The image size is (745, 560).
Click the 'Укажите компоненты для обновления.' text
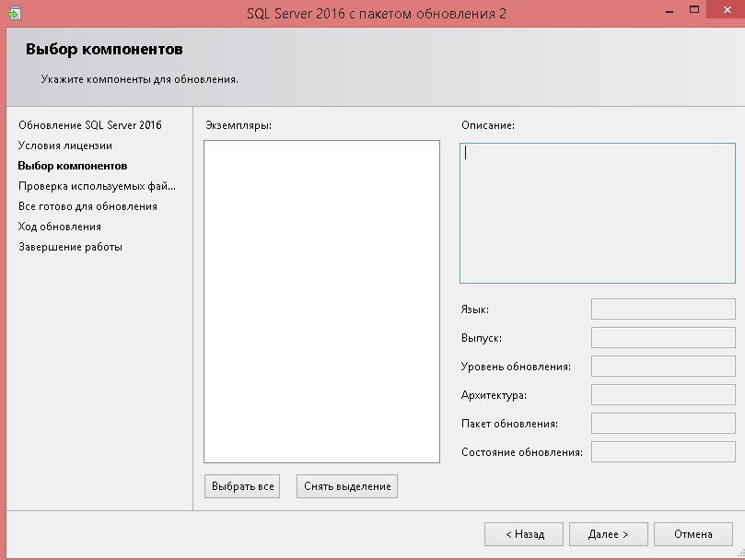tap(140, 79)
